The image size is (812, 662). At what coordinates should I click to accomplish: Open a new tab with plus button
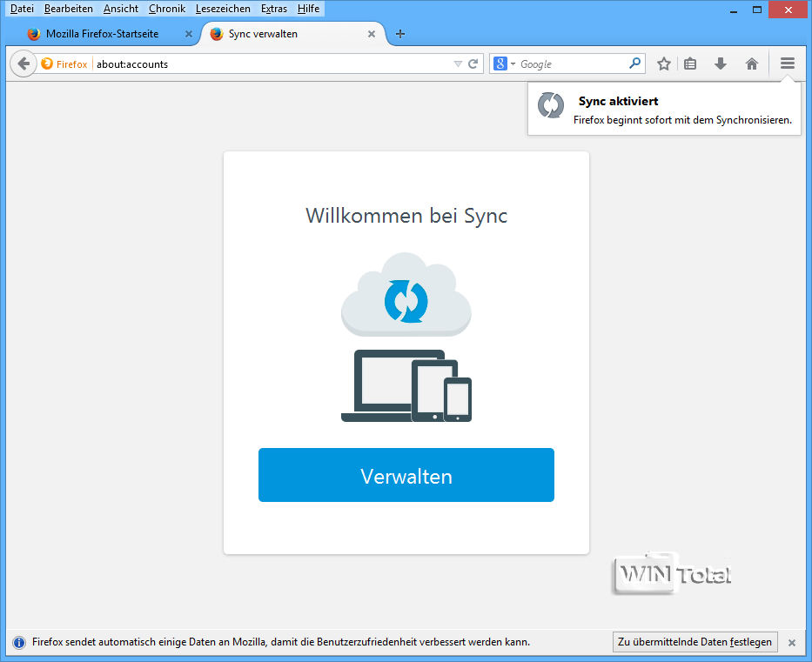(x=399, y=34)
